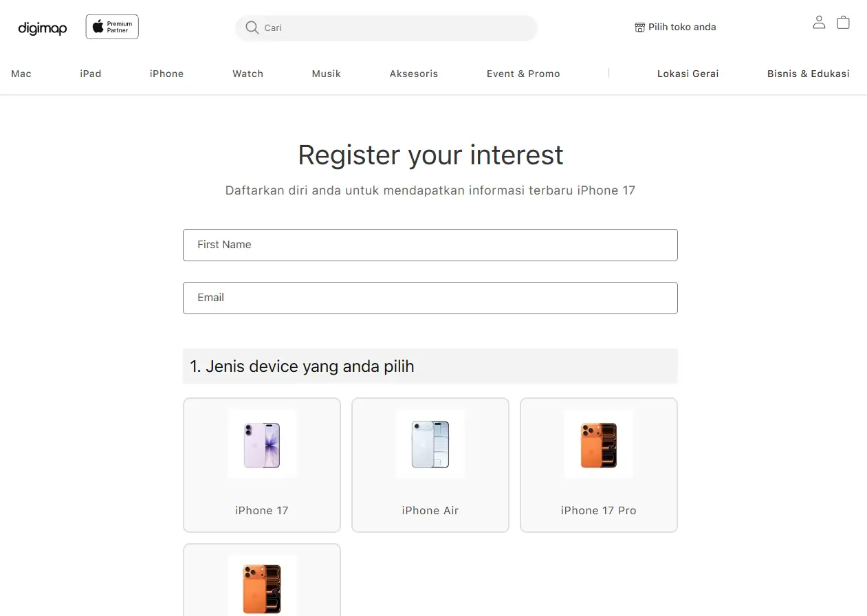Open the iPhone navigation menu
Image resolution: width=867 pixels, height=616 pixels.
point(166,74)
